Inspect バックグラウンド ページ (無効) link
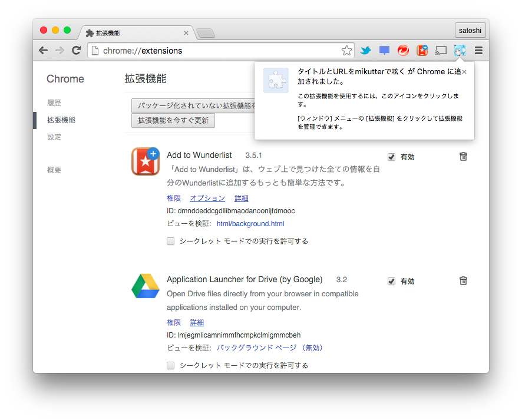The image size is (522, 420). coord(270,348)
